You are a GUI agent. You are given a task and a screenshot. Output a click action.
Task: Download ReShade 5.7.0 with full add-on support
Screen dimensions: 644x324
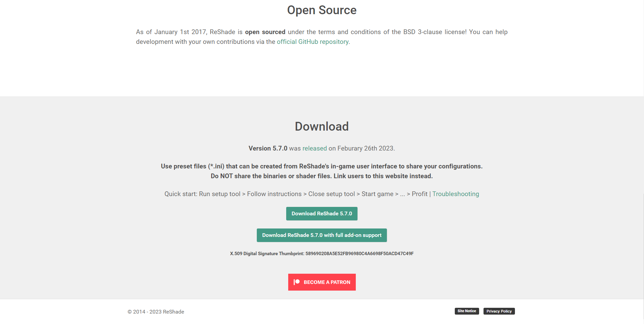click(x=322, y=235)
